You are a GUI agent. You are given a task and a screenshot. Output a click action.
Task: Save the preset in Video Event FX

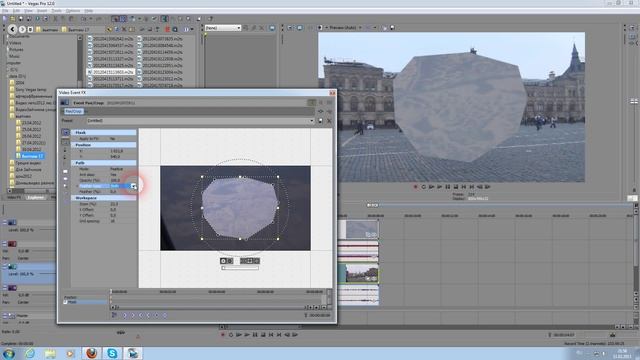click(x=320, y=121)
